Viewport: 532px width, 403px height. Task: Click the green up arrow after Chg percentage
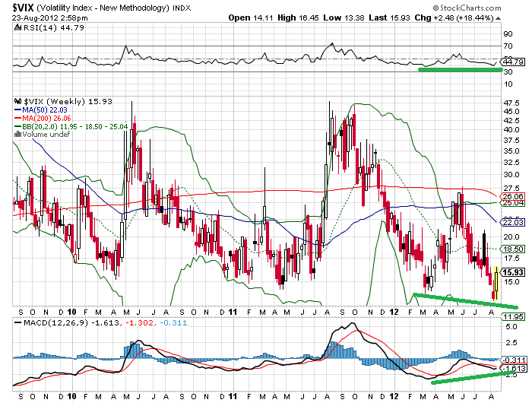point(498,18)
